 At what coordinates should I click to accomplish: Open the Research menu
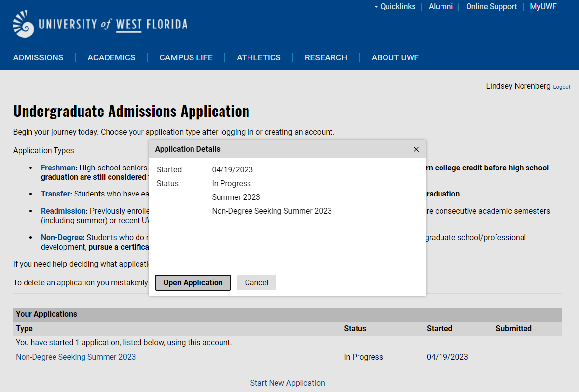pos(326,57)
